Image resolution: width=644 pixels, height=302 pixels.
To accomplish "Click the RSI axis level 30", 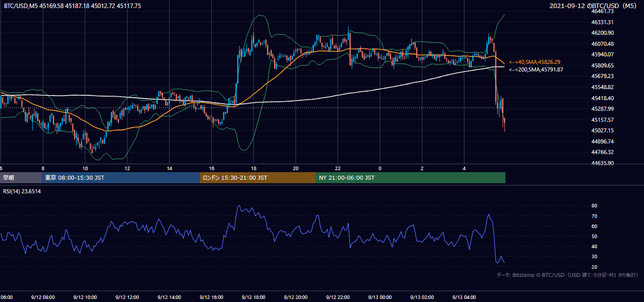I will [x=594, y=257].
